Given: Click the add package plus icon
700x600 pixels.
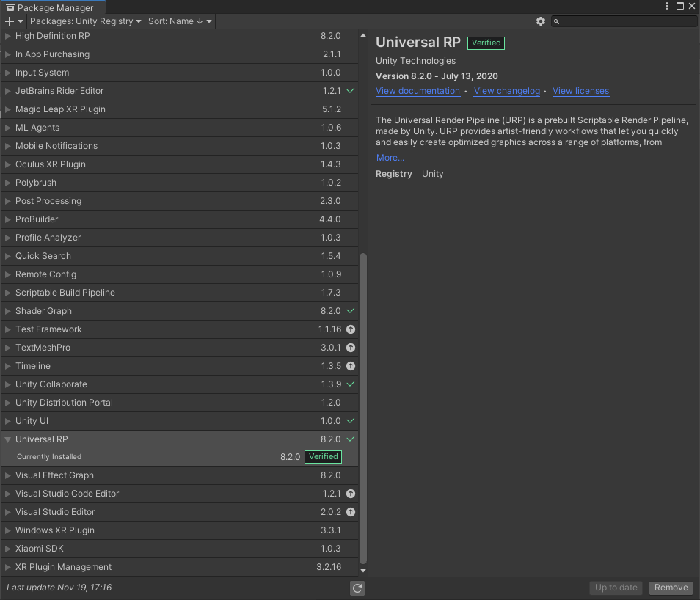Looking at the screenshot, I should tap(10, 21).
